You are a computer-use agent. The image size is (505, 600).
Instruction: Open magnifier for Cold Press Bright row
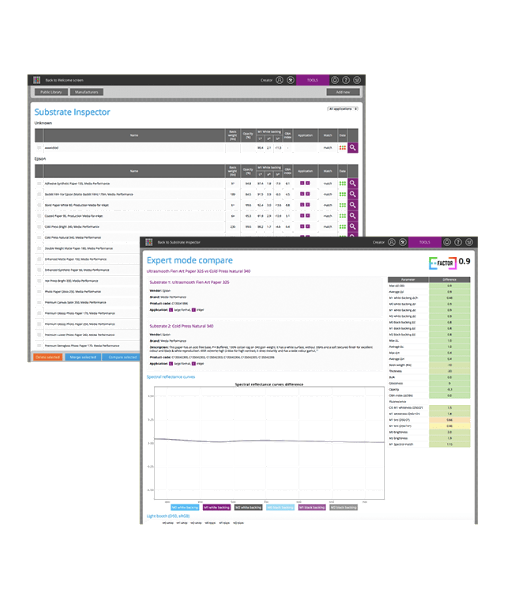tap(353, 227)
